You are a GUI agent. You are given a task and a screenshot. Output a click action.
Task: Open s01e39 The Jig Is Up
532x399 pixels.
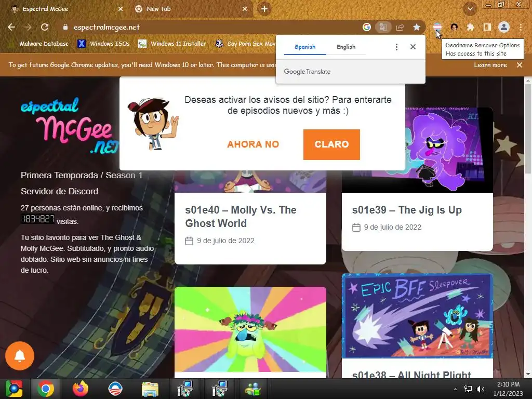(407, 210)
